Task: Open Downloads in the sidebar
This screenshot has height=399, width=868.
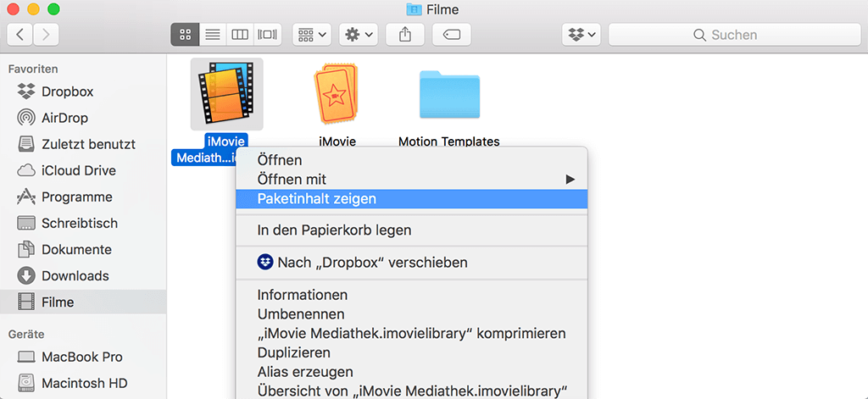Action: [x=83, y=275]
